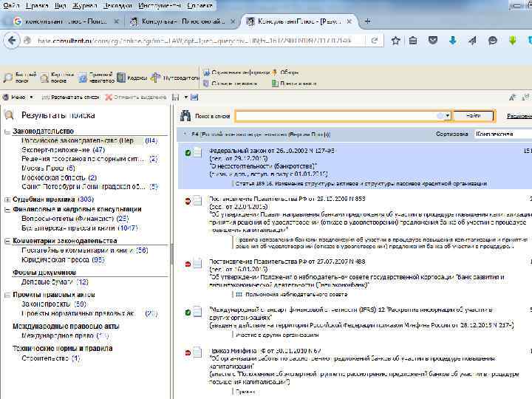The image size is (532, 399).
Task: Open the search-in-list history dropdown arrow
Action: pos(448,116)
